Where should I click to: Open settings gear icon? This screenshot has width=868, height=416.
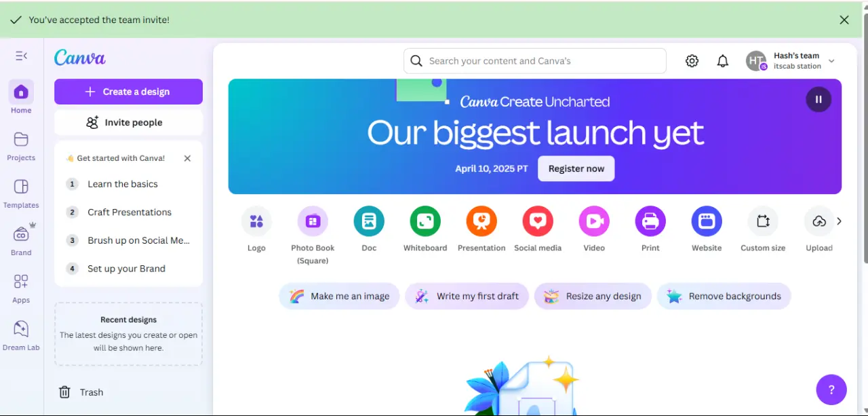pos(692,61)
